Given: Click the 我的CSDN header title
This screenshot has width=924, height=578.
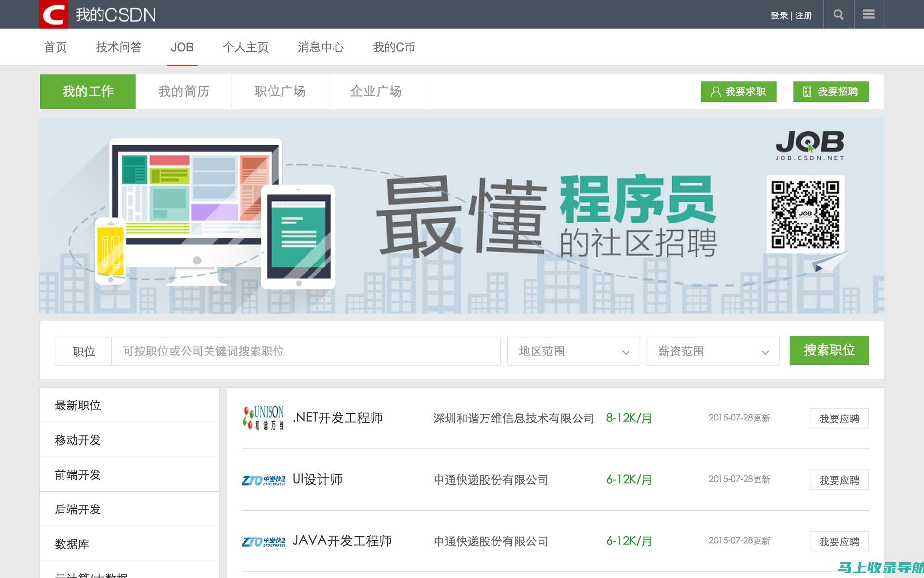Looking at the screenshot, I should (x=115, y=15).
